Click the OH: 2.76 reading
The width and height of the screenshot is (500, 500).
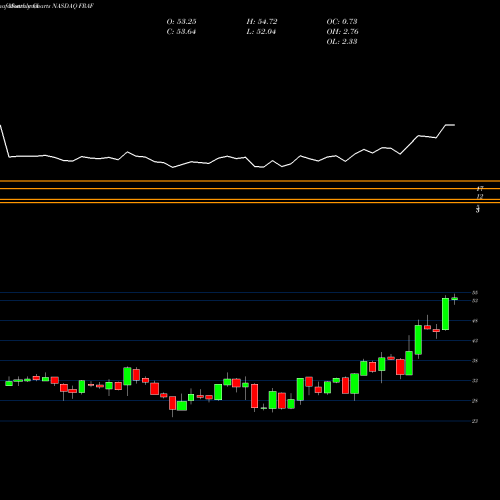(342, 32)
